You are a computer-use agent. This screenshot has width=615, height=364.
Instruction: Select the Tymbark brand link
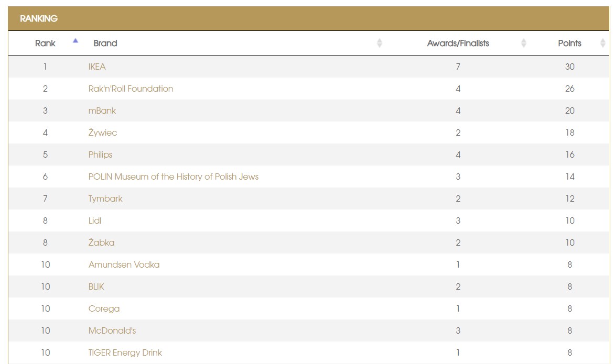[x=105, y=199]
